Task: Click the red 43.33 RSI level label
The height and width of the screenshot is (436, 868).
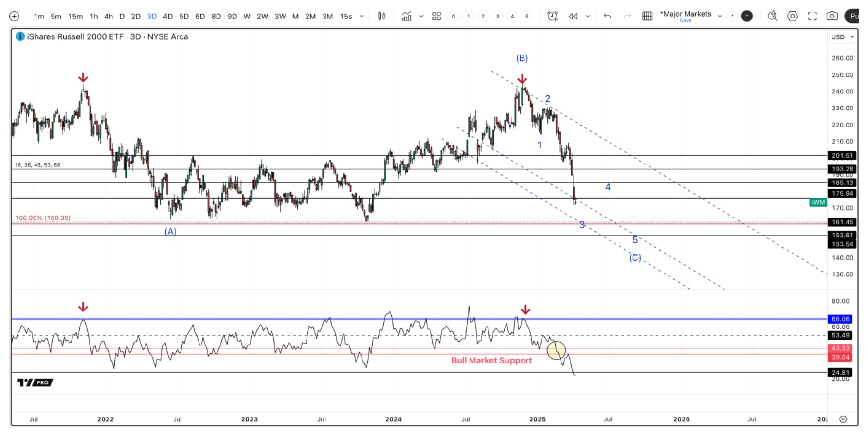Action: click(840, 348)
